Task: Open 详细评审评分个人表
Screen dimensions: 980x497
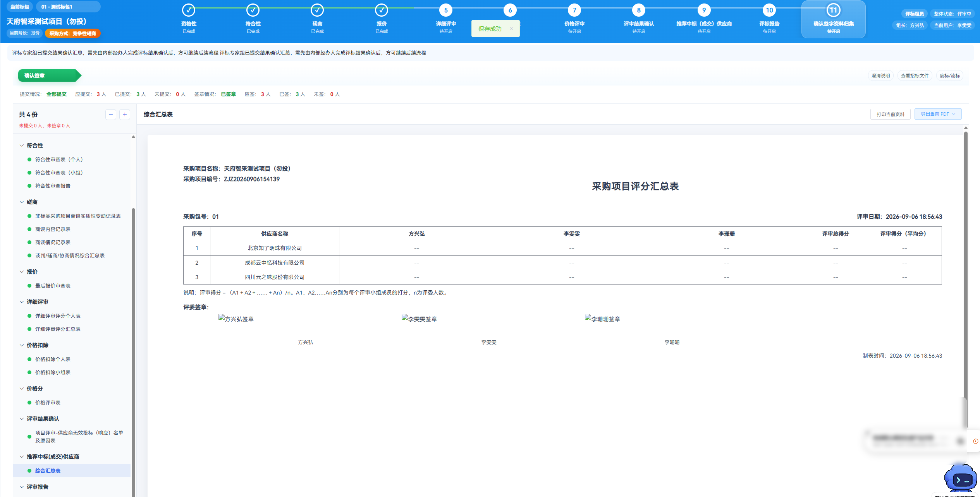Action: (x=58, y=316)
